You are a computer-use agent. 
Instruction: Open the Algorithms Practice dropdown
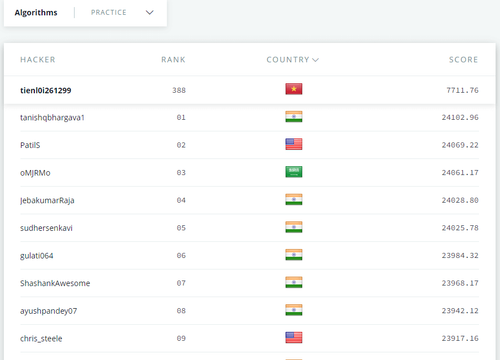150,12
